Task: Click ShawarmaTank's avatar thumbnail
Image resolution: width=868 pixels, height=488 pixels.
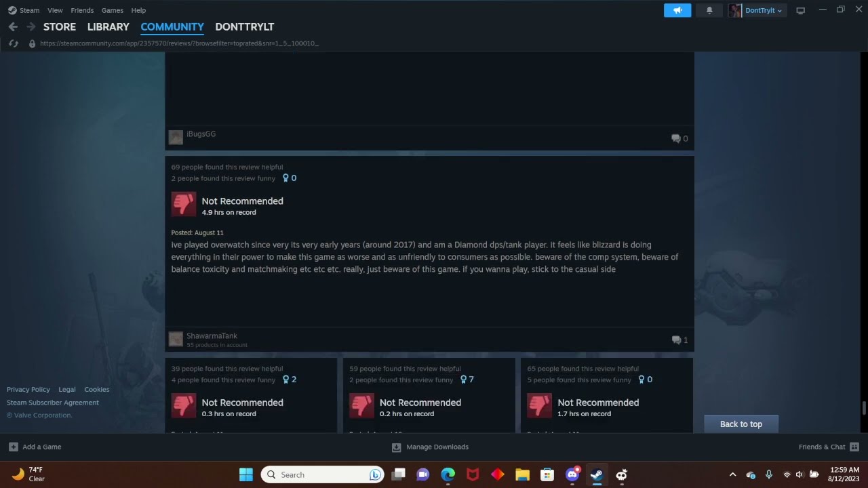Action: coord(176,339)
